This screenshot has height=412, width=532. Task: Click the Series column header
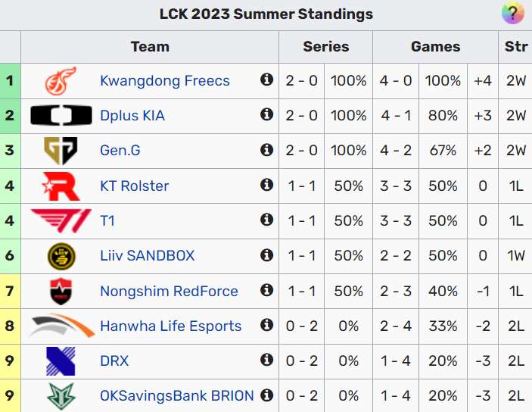click(325, 47)
